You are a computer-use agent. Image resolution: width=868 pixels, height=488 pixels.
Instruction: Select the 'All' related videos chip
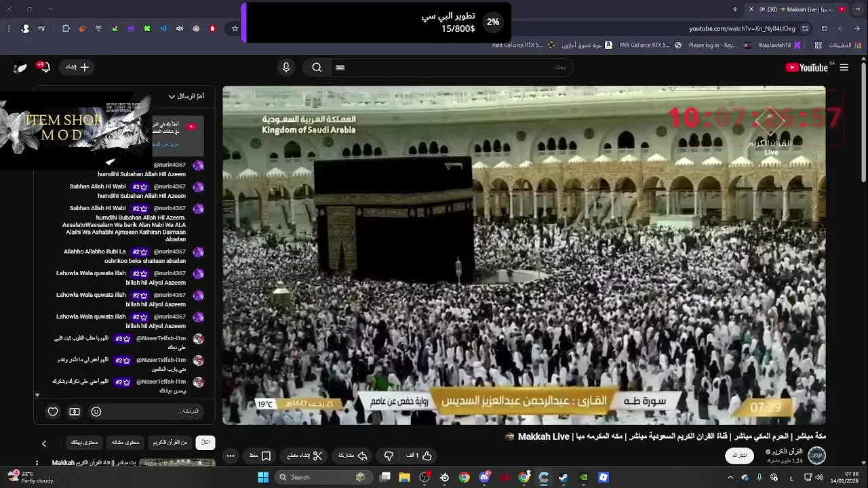pyautogui.click(x=205, y=443)
